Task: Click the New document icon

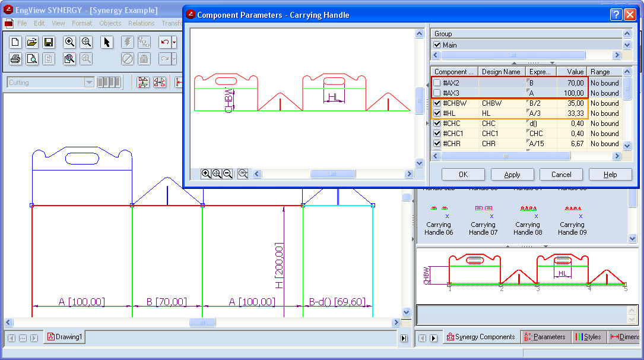Action: coord(16,42)
